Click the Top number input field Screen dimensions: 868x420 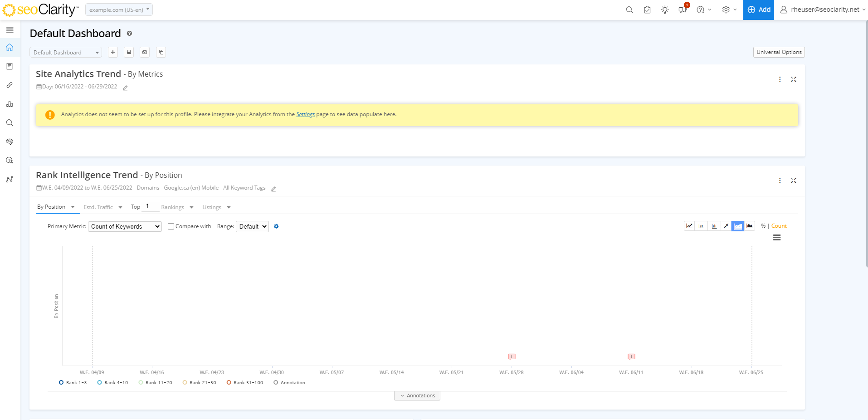point(151,206)
